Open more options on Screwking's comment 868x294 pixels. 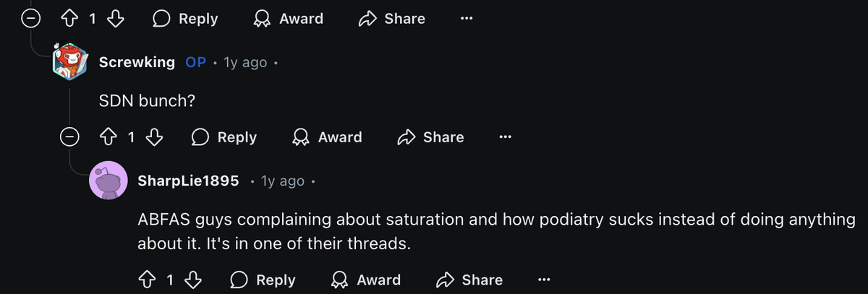(x=505, y=137)
